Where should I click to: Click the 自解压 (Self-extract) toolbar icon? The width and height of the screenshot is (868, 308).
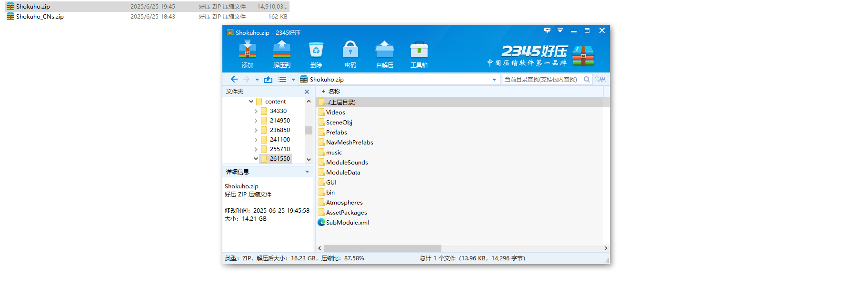[385, 50]
